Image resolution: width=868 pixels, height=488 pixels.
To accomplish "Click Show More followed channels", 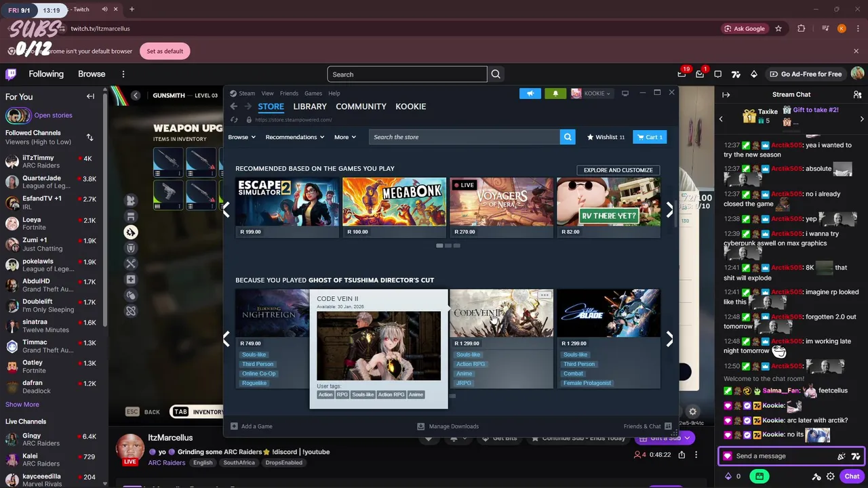I will [22, 405].
